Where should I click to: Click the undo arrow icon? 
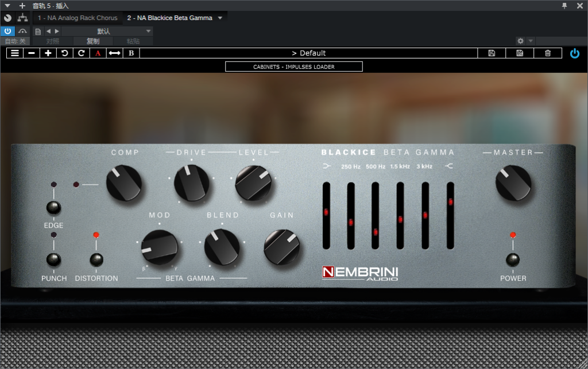point(65,53)
